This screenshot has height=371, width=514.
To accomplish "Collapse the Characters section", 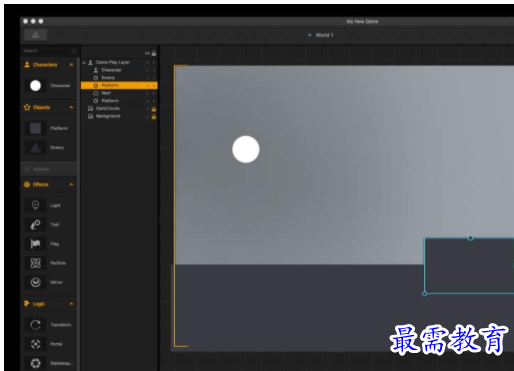I will click(71, 65).
